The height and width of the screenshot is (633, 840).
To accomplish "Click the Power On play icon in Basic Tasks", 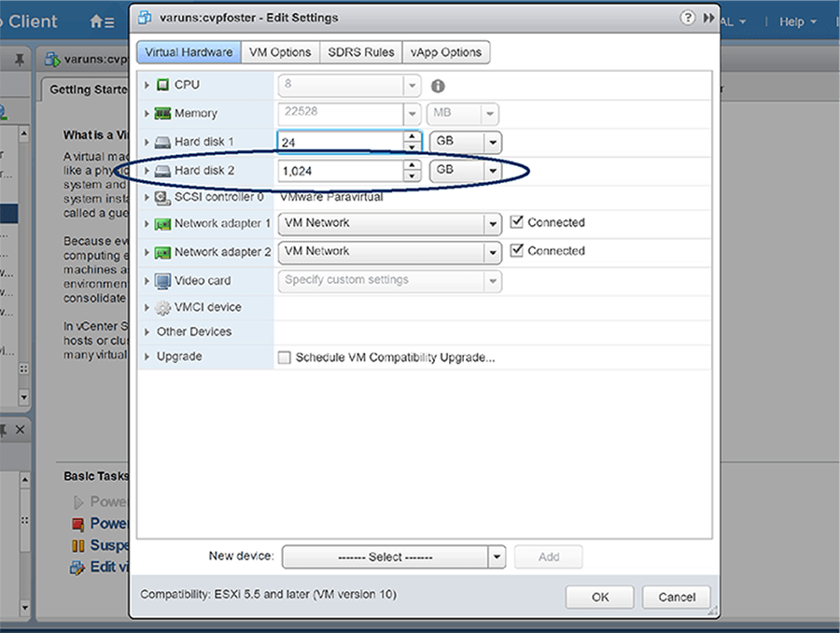I will coord(78,501).
